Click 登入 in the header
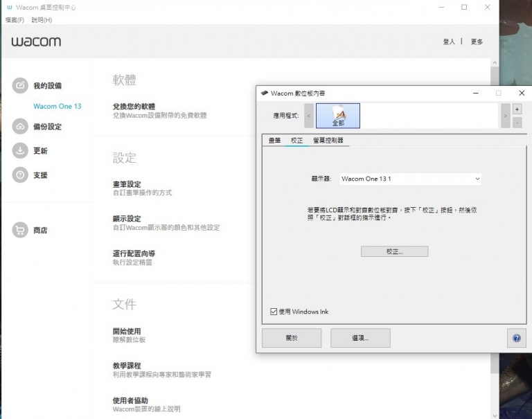The width and height of the screenshot is (532, 419). coord(449,42)
